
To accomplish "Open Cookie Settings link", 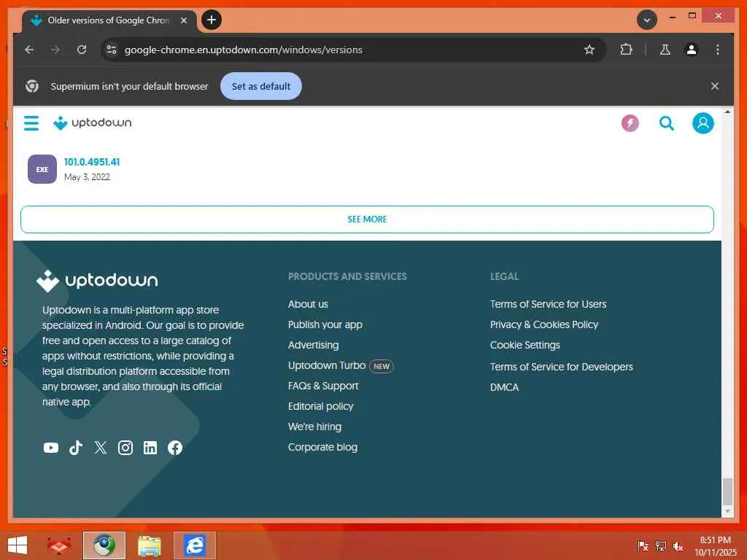I will coord(525,345).
